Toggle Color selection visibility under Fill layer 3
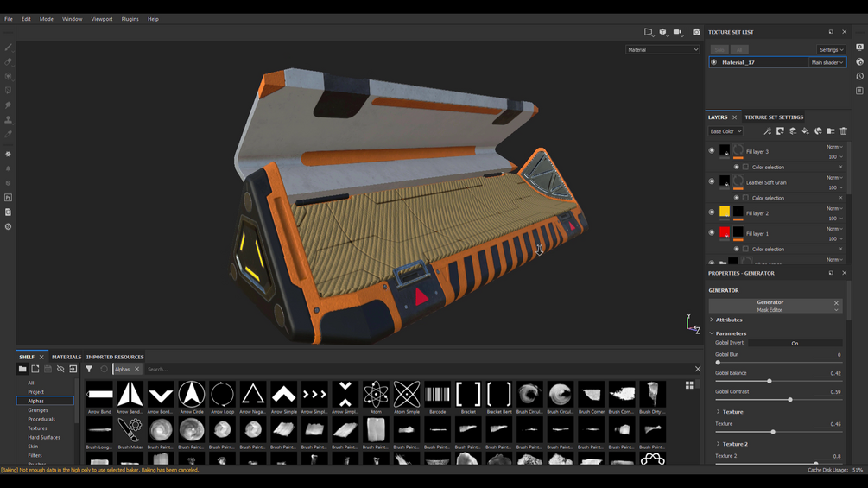Viewport: 868px width, 488px height. click(736, 167)
